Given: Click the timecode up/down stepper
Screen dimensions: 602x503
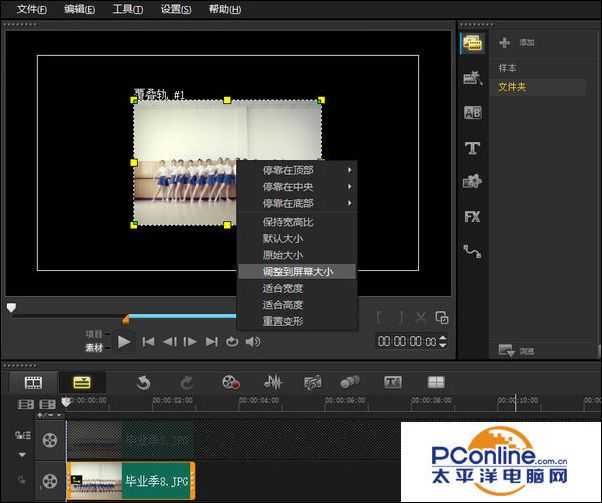Looking at the screenshot, I should pos(443,341).
